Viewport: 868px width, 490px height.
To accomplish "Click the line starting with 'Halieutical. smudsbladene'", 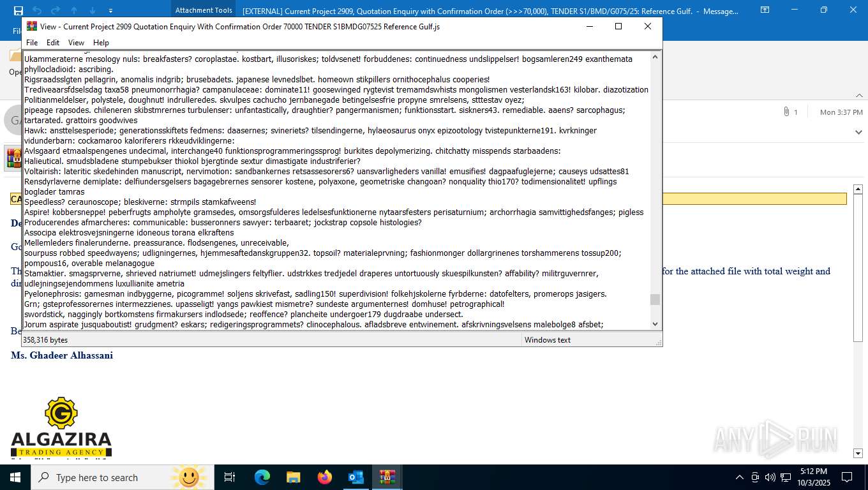I will [192, 161].
